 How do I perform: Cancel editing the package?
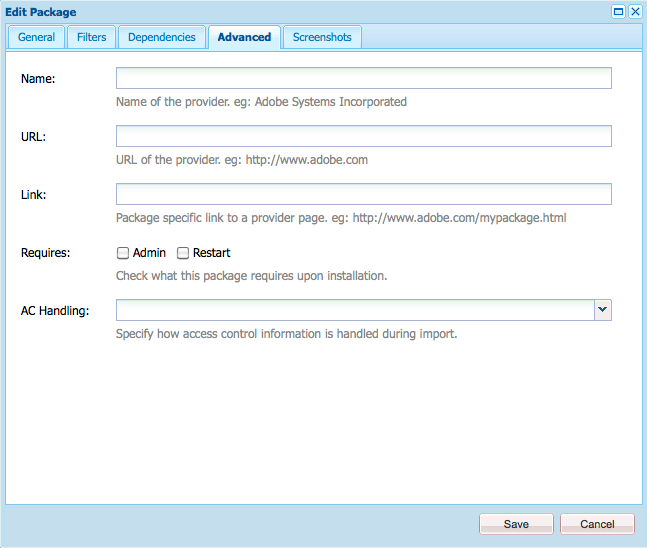point(597,524)
